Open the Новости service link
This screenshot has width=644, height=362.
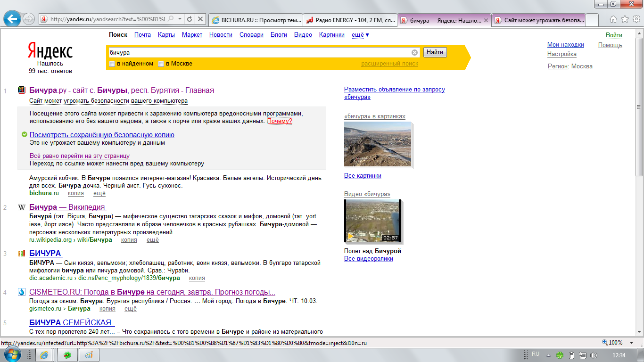click(221, 35)
